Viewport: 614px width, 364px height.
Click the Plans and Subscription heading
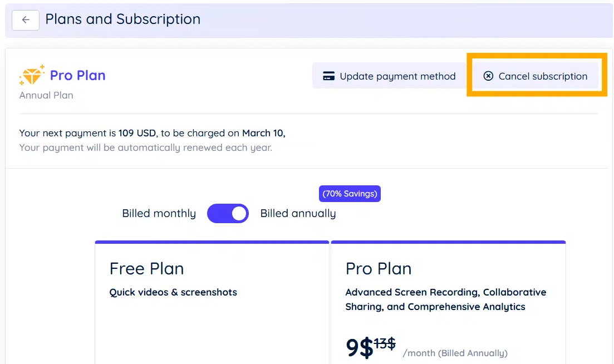pos(122,19)
